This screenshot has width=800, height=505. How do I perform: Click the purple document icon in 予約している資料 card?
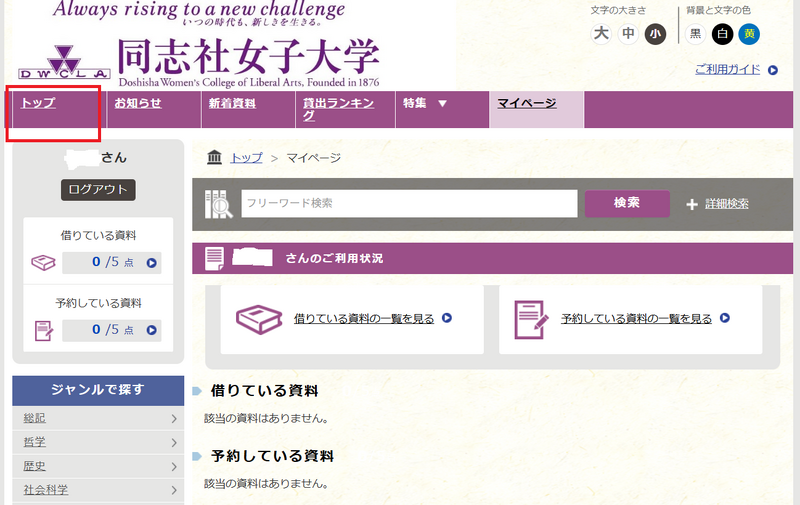click(x=530, y=319)
